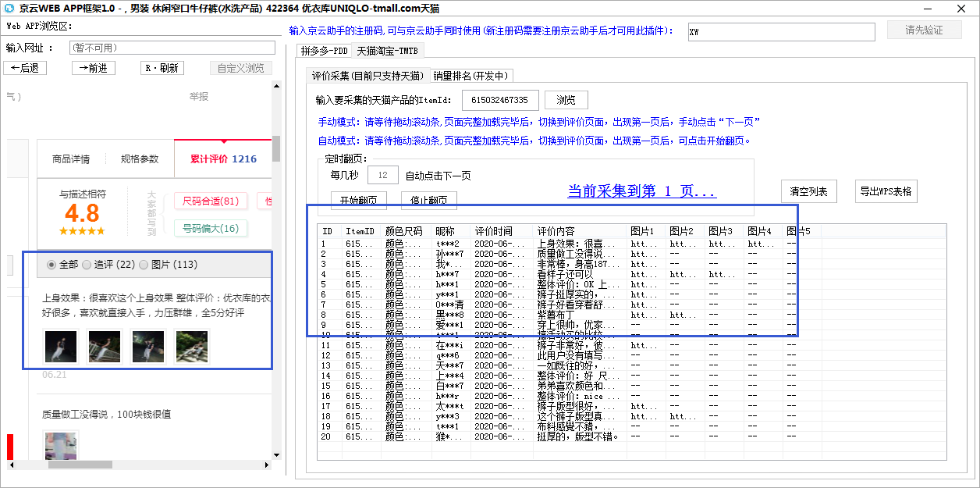Viewport: 980px width, 488px height.
Task: Open the third photo of the first review
Action: tap(148, 347)
